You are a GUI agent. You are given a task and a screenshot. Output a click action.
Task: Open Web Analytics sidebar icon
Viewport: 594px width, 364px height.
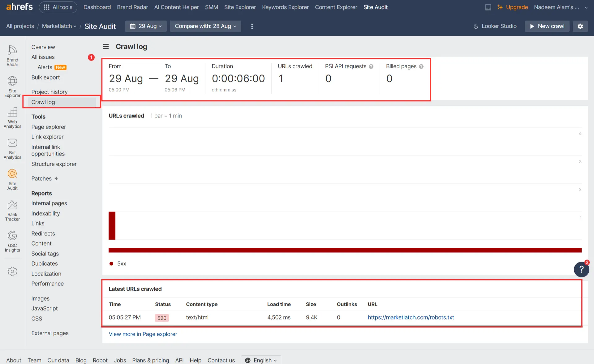click(12, 118)
